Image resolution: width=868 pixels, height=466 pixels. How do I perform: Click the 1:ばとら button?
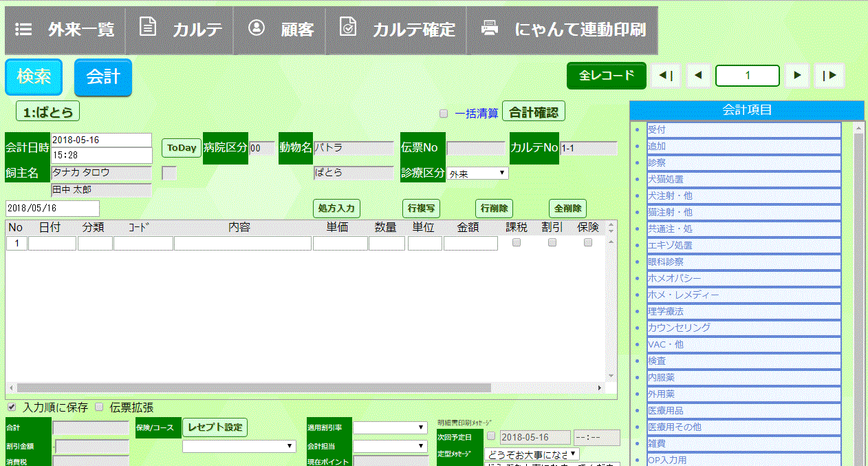point(47,111)
